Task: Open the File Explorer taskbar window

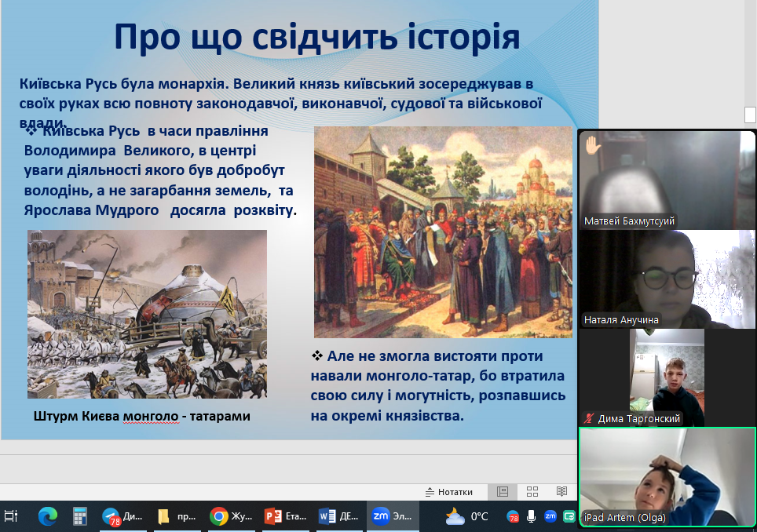Action: 177,516
